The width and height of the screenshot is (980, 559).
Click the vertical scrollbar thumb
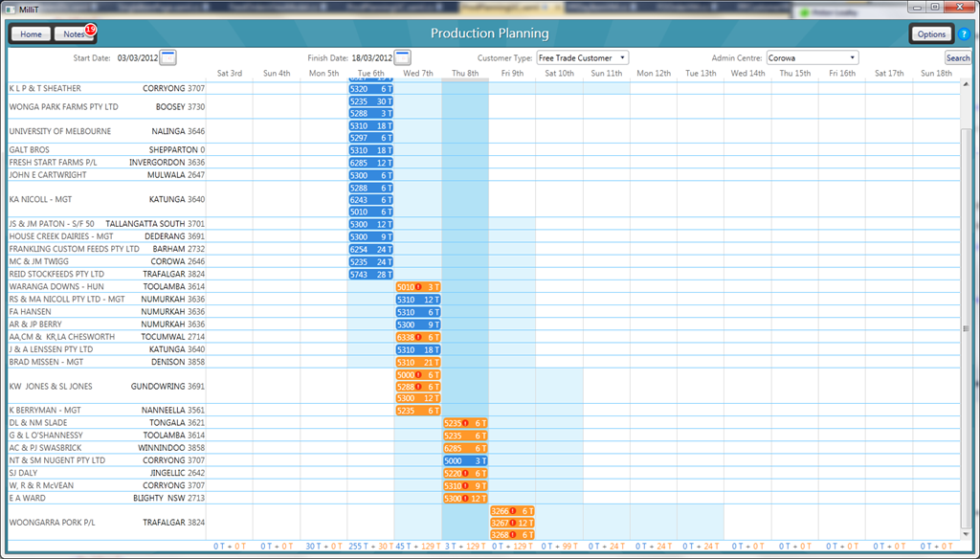click(966, 325)
